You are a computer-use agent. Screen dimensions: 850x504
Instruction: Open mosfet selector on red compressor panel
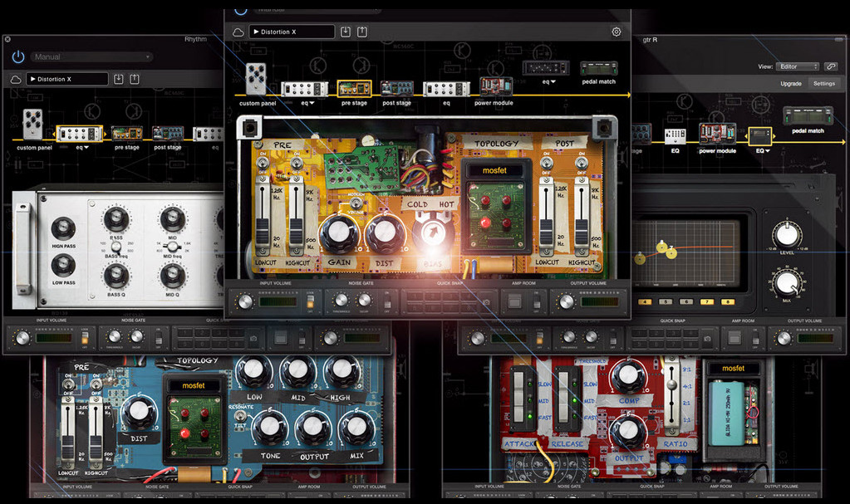(x=733, y=368)
